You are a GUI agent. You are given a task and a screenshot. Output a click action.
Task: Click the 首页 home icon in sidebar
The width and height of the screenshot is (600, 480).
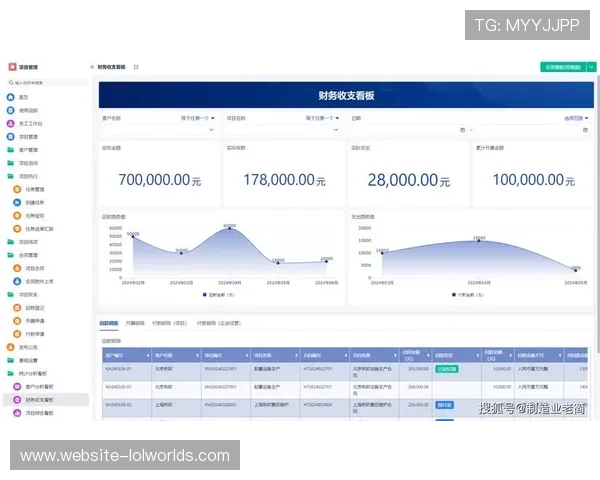pyautogui.click(x=11, y=97)
